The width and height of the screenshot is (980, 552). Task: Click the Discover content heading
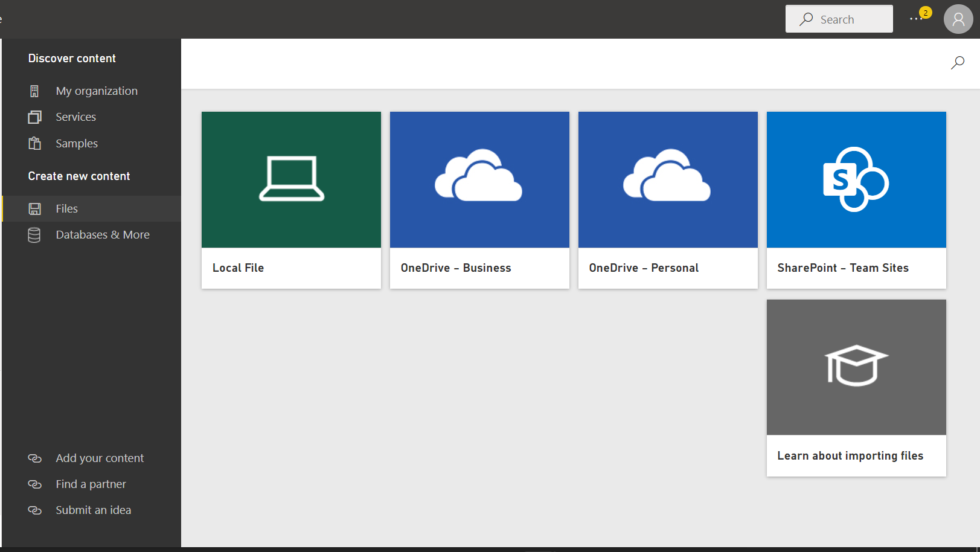pyautogui.click(x=72, y=59)
